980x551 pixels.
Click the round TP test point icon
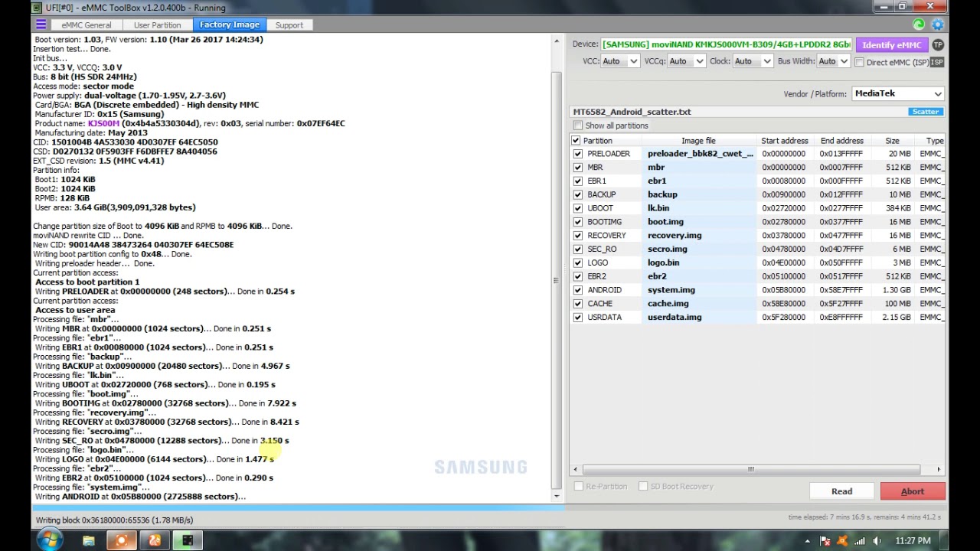[938, 45]
